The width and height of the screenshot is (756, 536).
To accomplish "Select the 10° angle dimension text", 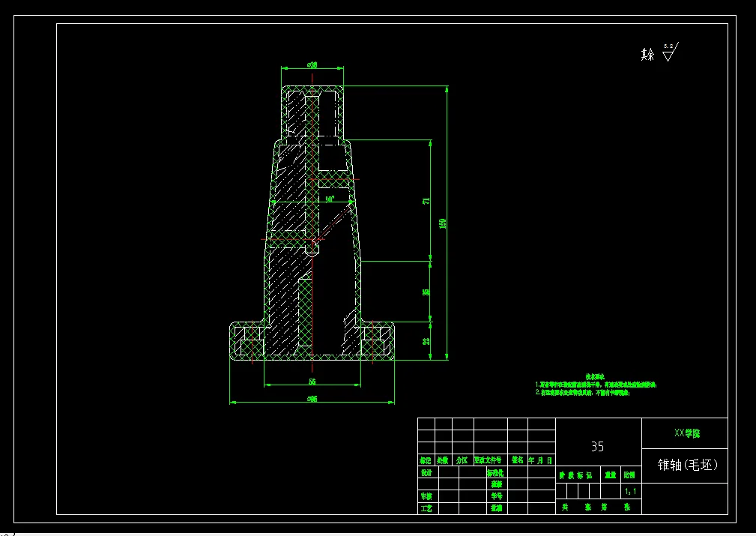I will tap(330, 199).
